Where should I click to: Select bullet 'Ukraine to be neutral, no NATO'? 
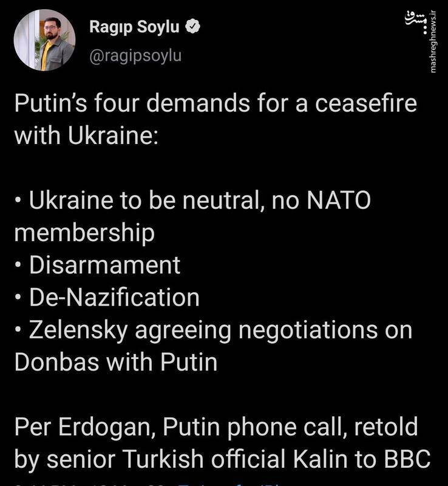pyautogui.click(x=192, y=200)
